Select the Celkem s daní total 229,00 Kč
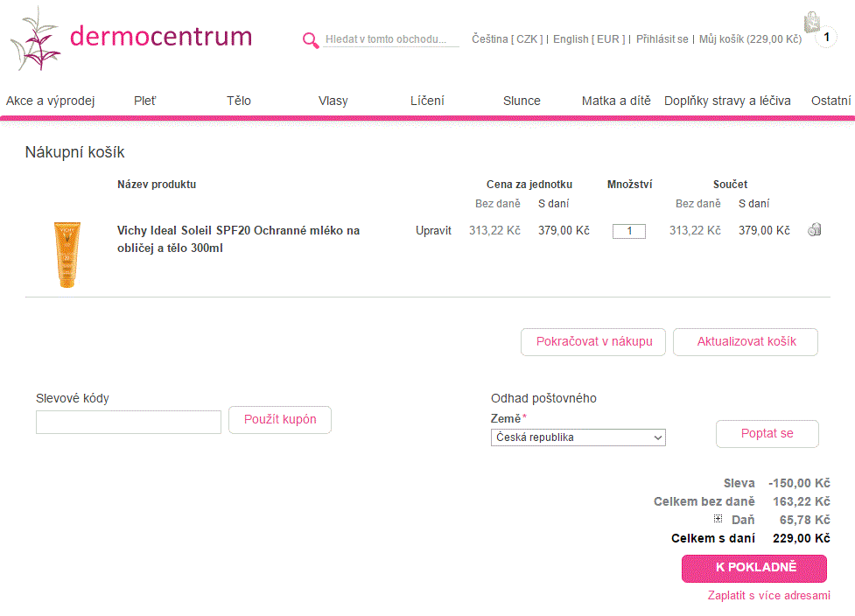 802,539
